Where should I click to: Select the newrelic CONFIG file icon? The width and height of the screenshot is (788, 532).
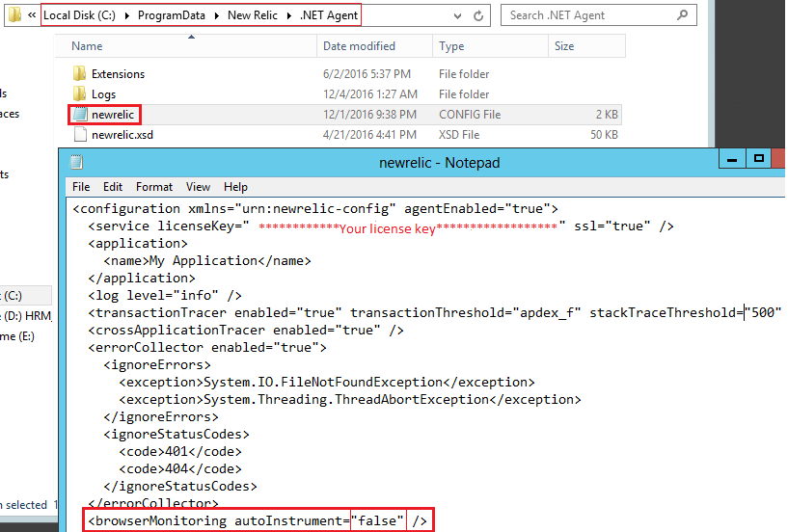tap(79, 115)
